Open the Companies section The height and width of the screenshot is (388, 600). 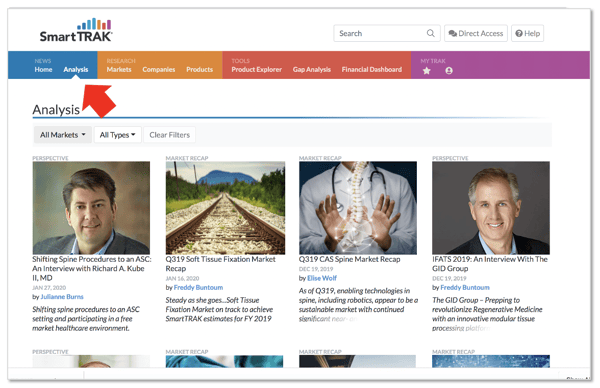(x=158, y=70)
